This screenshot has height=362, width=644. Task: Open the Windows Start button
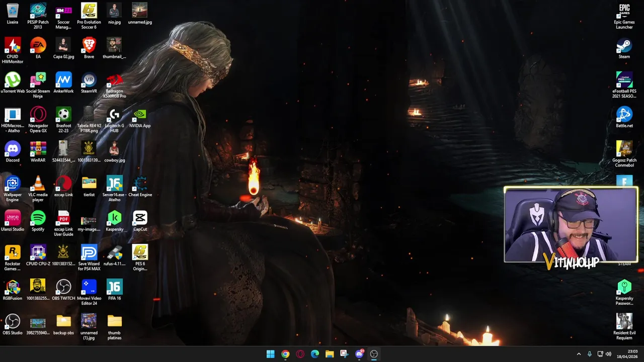click(270, 354)
